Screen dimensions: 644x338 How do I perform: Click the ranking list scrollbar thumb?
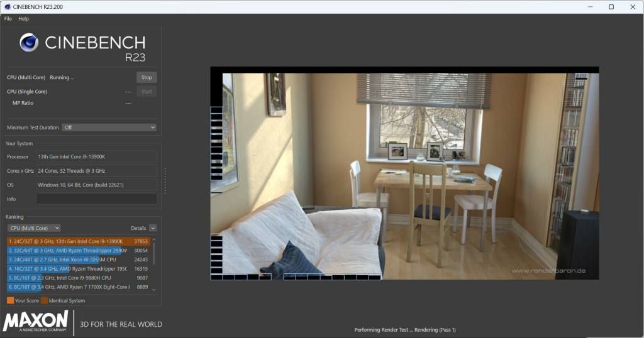[154, 254]
